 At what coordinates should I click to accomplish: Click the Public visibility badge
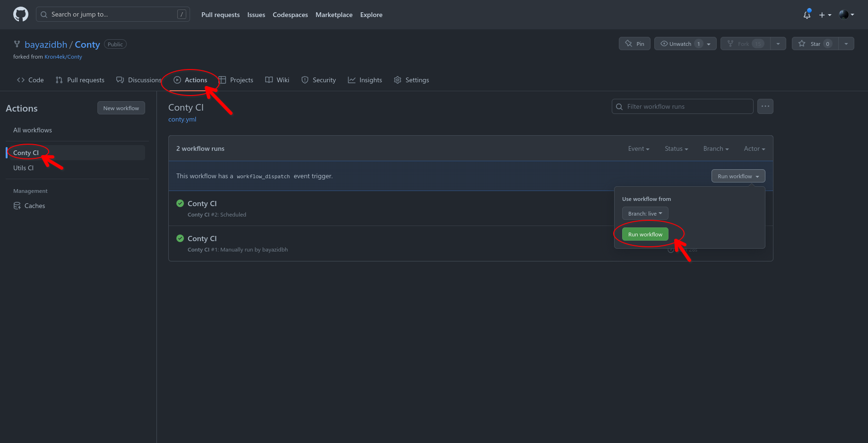coord(115,44)
